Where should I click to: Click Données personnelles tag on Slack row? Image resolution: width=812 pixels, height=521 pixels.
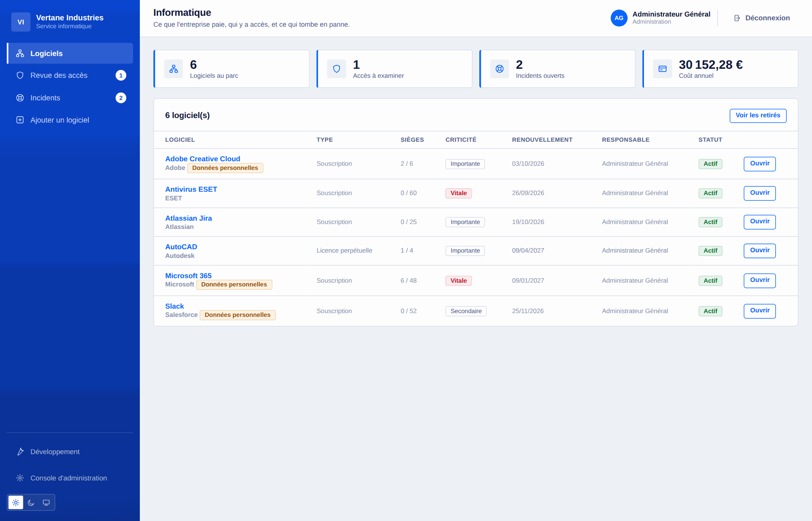pos(238,315)
